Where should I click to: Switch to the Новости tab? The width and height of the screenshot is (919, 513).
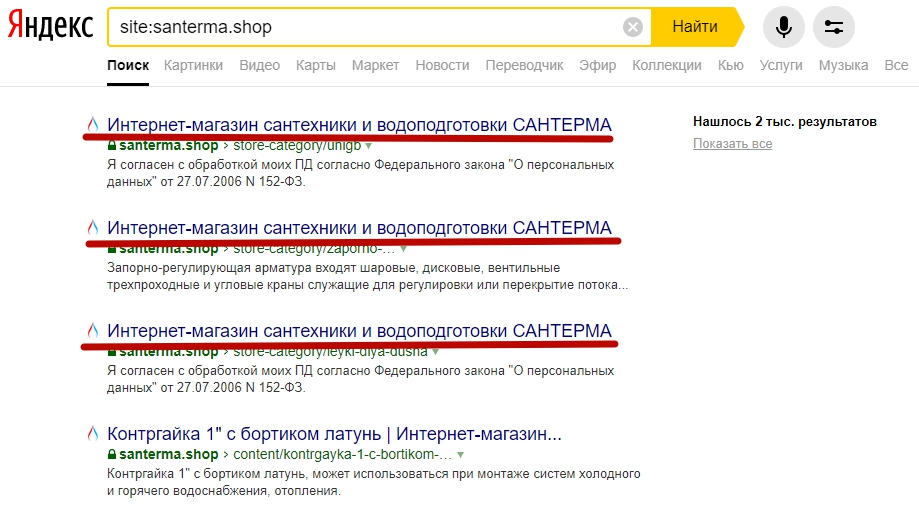[443, 65]
